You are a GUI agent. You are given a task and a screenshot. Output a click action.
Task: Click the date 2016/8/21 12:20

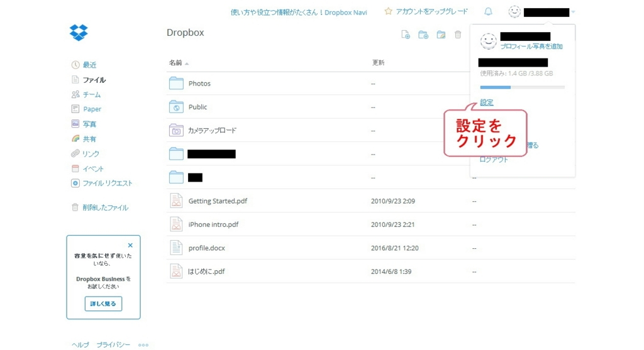(395, 248)
